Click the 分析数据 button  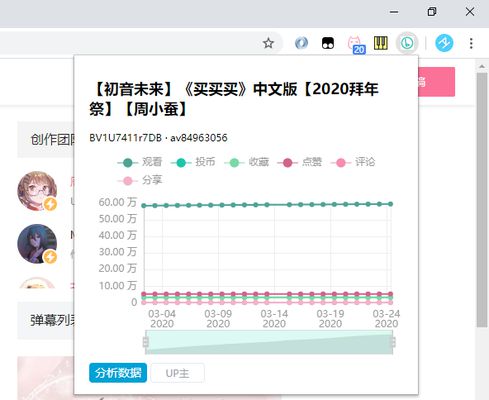(118, 373)
